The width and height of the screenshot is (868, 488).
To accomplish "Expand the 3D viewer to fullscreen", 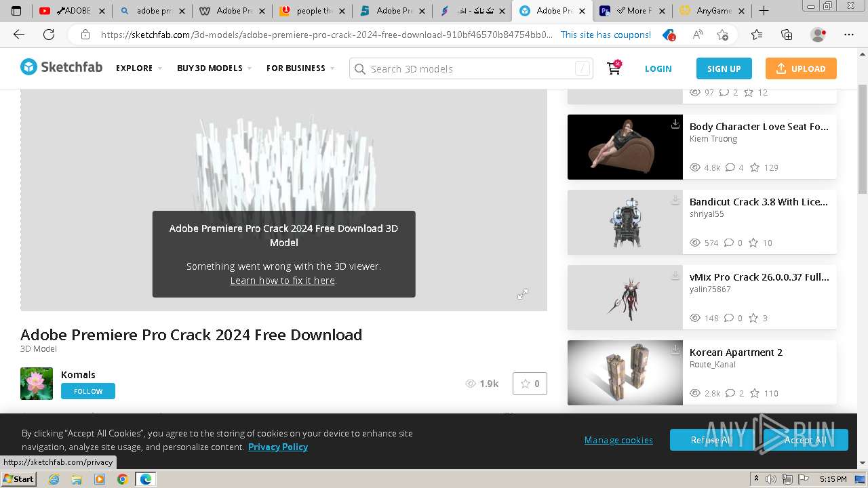I will 523,294.
